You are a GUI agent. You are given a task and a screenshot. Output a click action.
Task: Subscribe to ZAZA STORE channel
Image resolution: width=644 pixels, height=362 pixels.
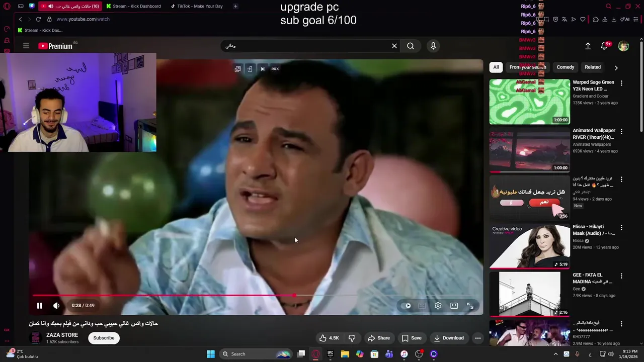pyautogui.click(x=104, y=338)
